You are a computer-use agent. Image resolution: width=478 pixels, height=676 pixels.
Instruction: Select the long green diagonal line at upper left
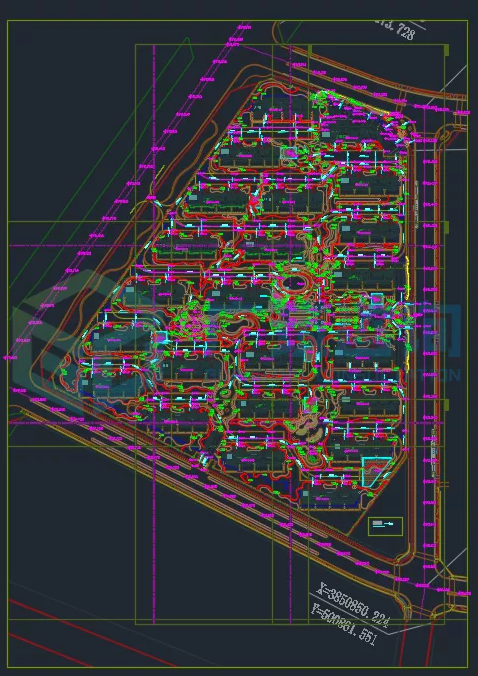click(x=99, y=162)
